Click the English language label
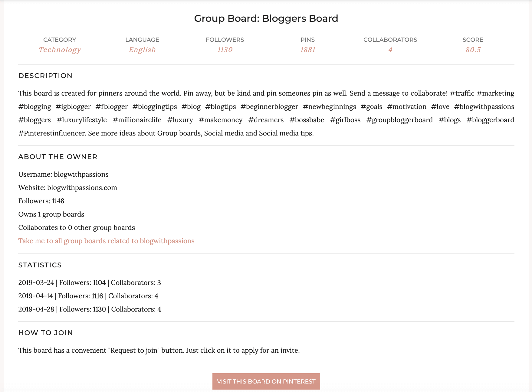Viewport: 532px width, 392px height. [142, 49]
